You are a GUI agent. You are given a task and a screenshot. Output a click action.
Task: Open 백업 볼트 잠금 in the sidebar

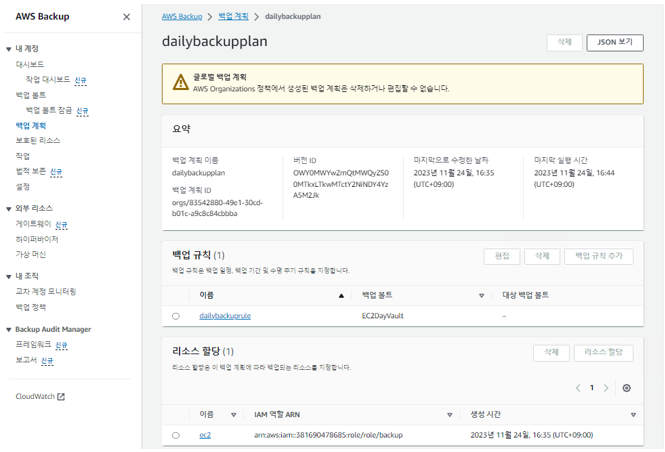click(49, 110)
